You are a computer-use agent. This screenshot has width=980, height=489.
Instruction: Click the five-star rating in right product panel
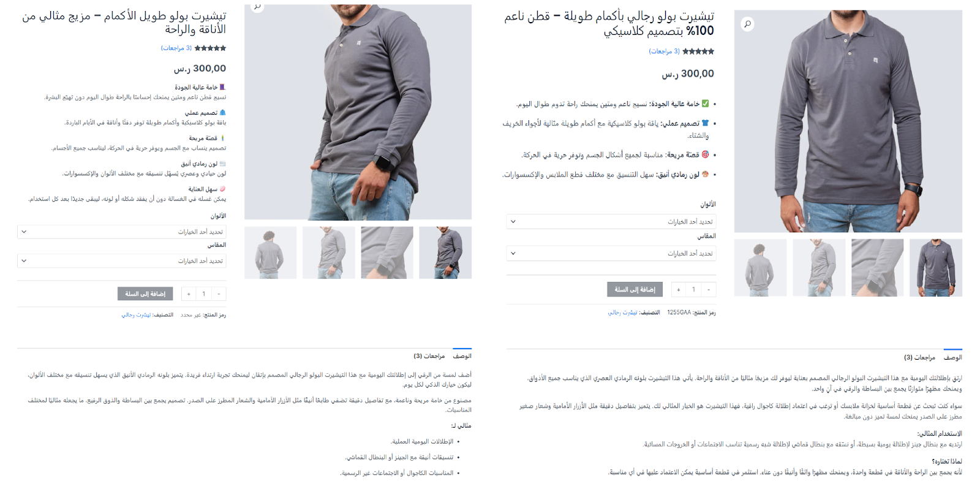coord(698,51)
